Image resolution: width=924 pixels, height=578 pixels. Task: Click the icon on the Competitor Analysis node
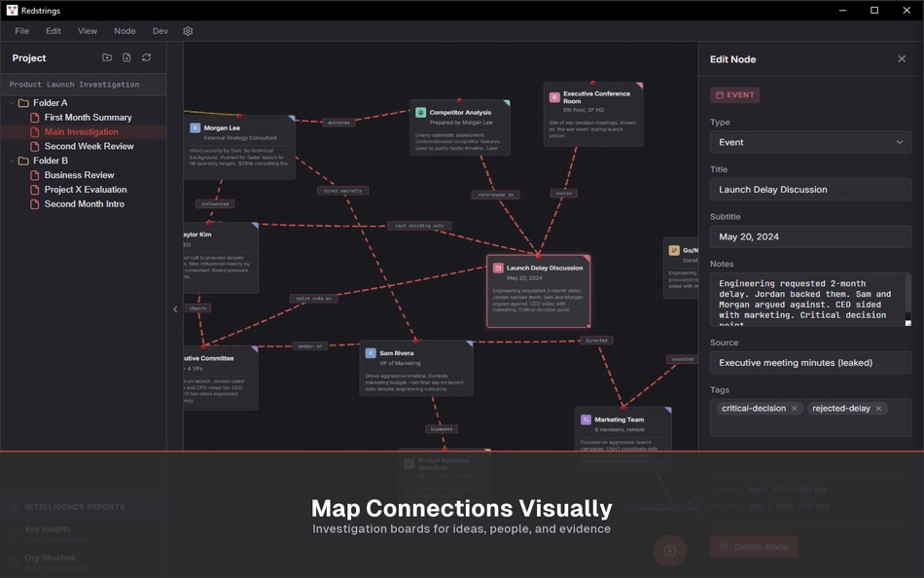[419, 112]
